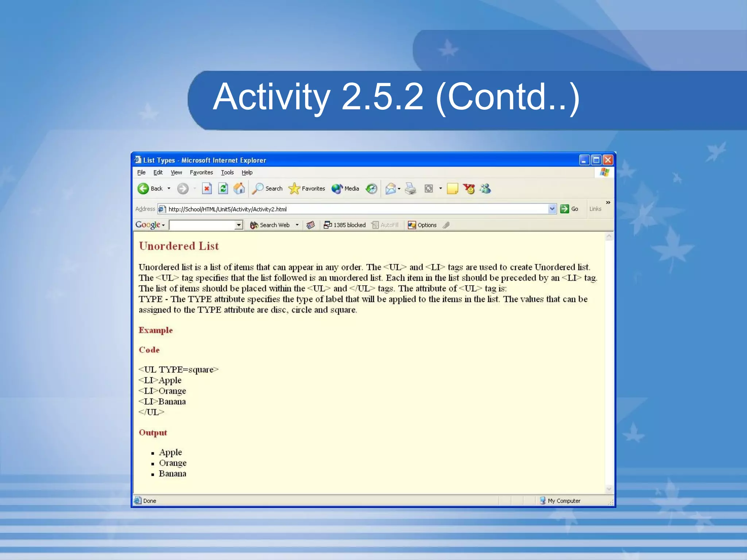Open the Favorites menu

201,172
